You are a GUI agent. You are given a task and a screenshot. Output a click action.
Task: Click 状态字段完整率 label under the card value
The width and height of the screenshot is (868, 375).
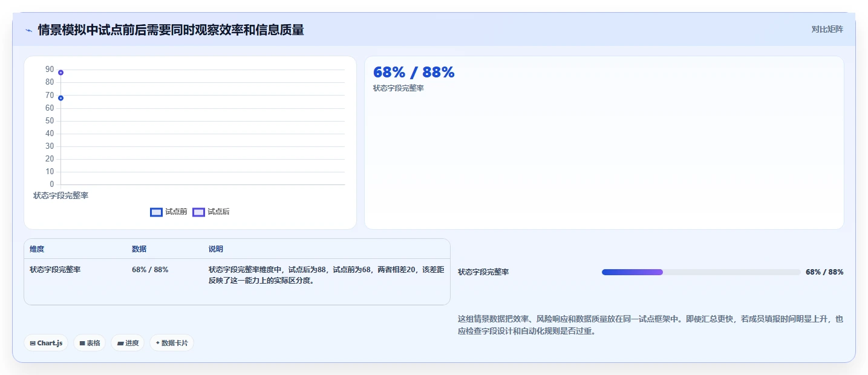click(x=399, y=88)
